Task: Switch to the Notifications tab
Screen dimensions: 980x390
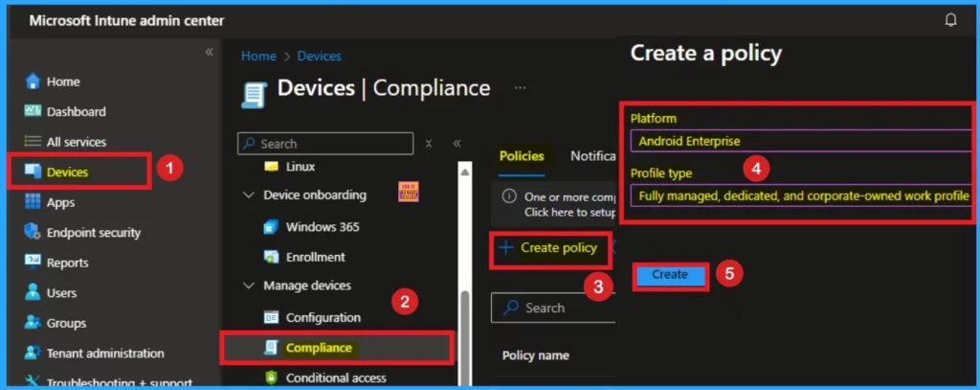Action: click(x=593, y=156)
